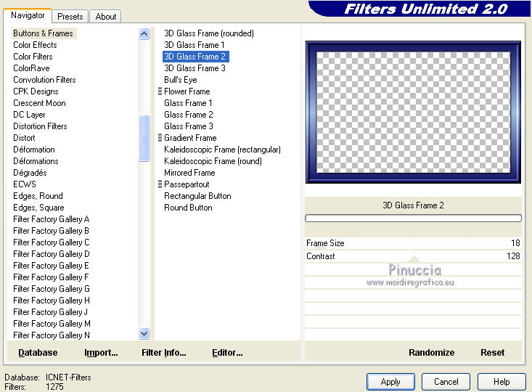Choose the ColorRave category
The height and width of the screenshot is (392, 532).
pos(31,68)
